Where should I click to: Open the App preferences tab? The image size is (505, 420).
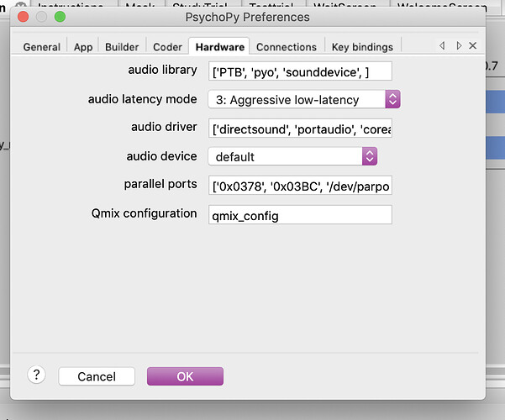click(83, 47)
